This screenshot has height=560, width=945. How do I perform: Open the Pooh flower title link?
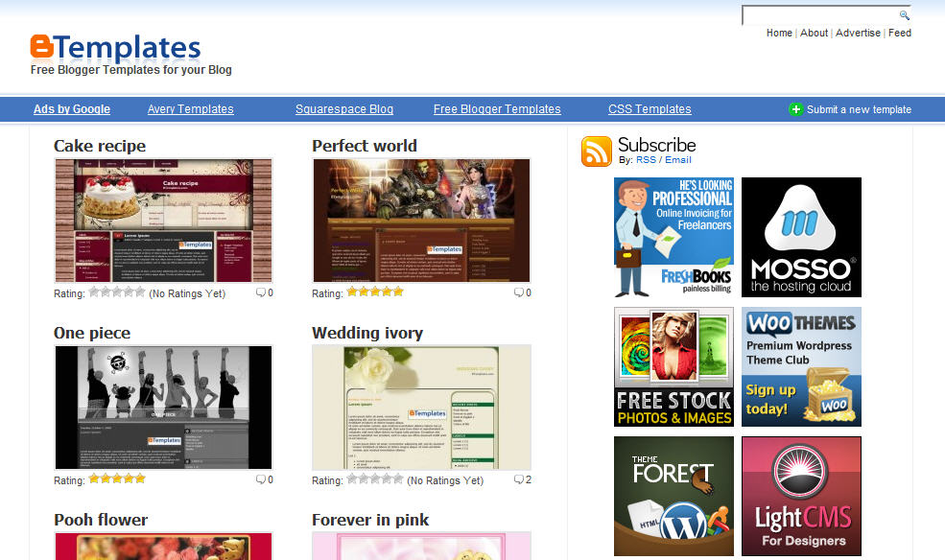(x=101, y=520)
